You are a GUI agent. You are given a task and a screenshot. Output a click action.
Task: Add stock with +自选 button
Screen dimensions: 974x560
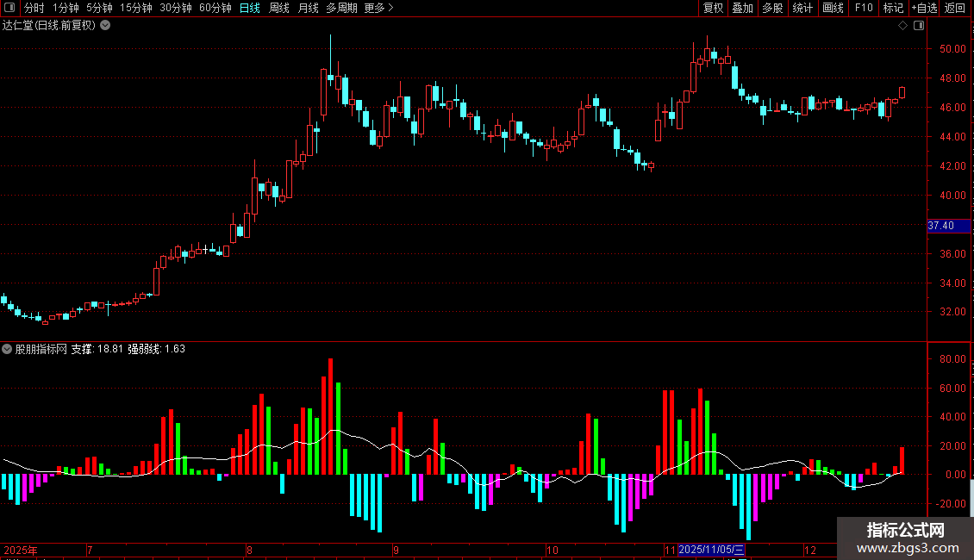tap(924, 8)
